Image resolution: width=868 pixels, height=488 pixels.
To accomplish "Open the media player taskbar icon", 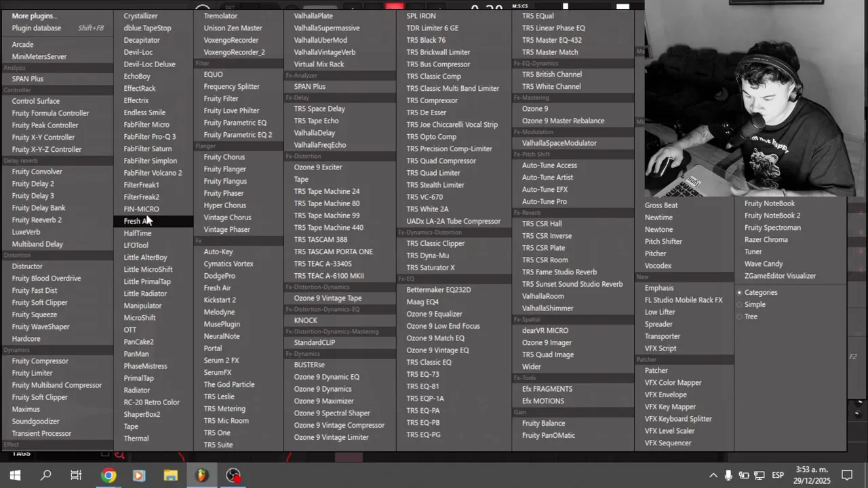I will (x=139, y=475).
